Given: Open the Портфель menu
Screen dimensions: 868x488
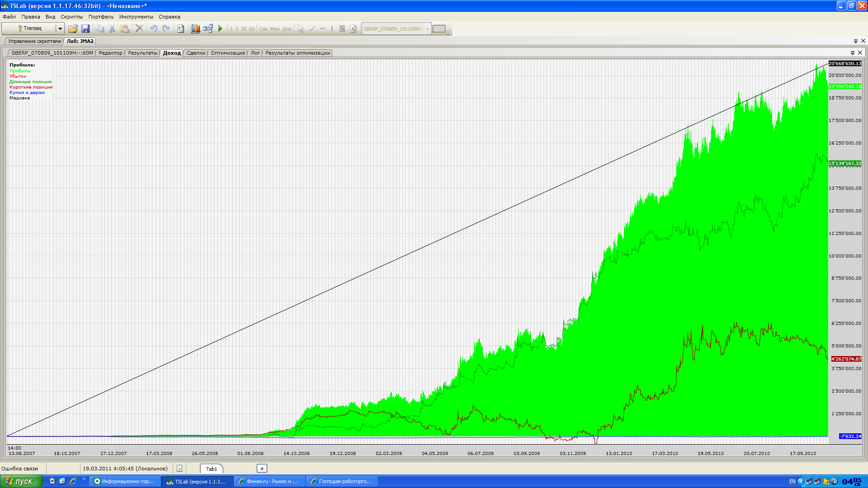Looking at the screenshot, I should pos(101,17).
